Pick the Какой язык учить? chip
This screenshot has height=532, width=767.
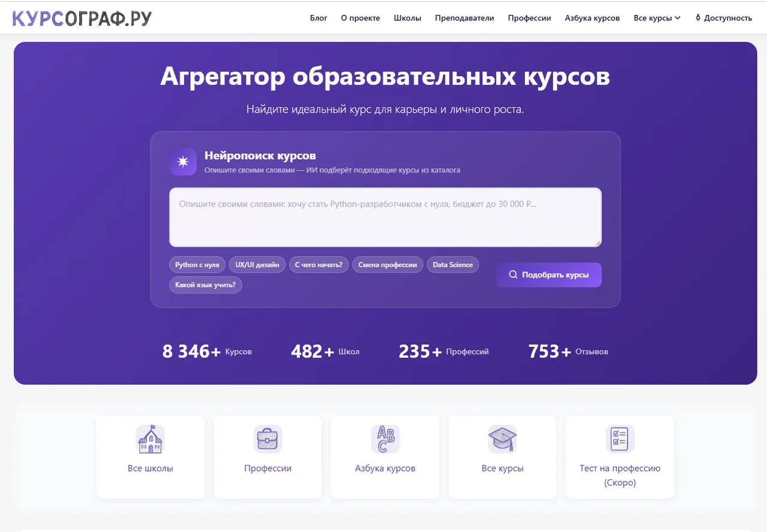[x=206, y=285]
